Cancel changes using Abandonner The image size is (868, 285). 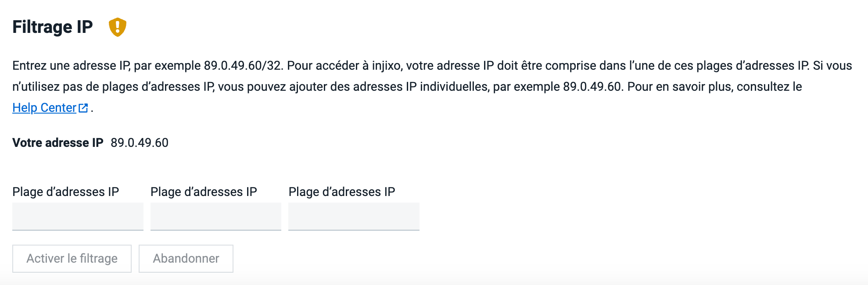pyautogui.click(x=186, y=258)
